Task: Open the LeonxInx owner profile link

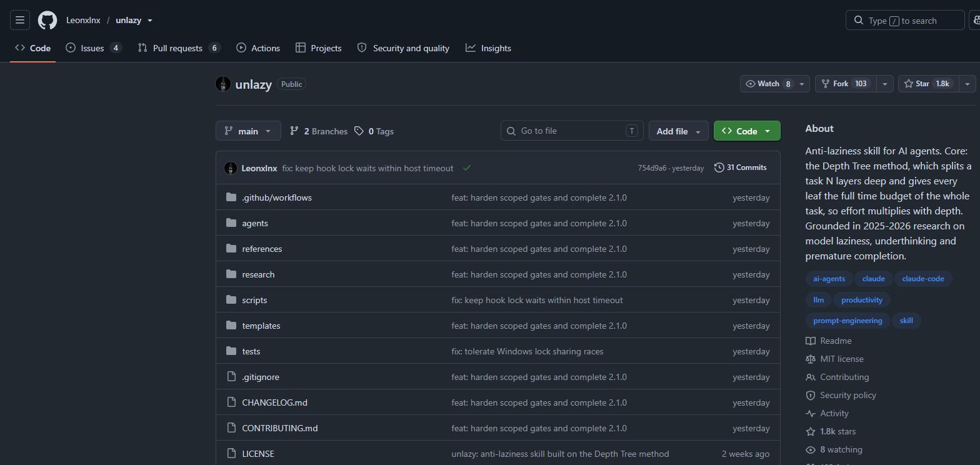Action: (83, 20)
